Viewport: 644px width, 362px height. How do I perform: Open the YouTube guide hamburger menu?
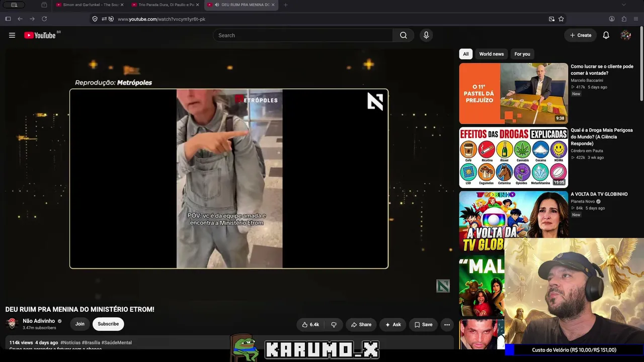point(12,35)
